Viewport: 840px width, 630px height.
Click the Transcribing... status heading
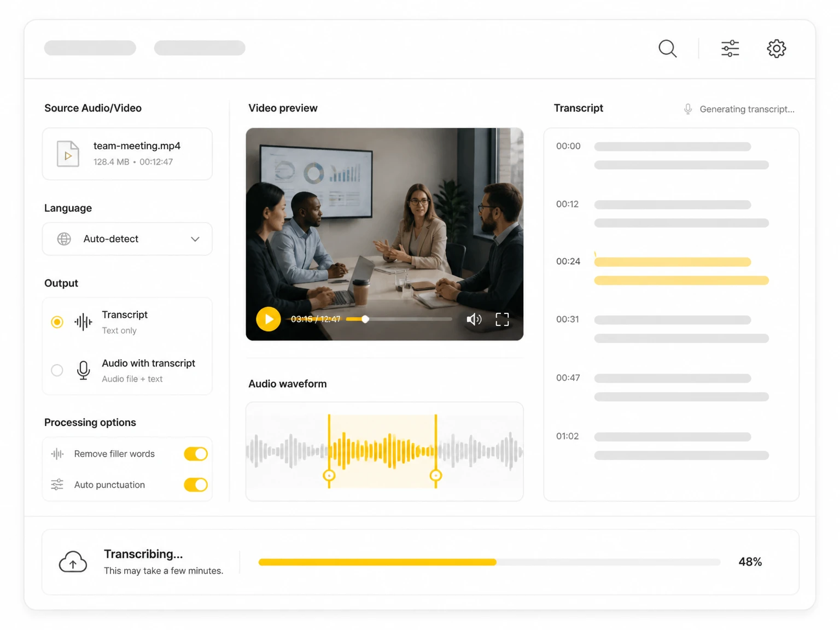pyautogui.click(x=143, y=554)
